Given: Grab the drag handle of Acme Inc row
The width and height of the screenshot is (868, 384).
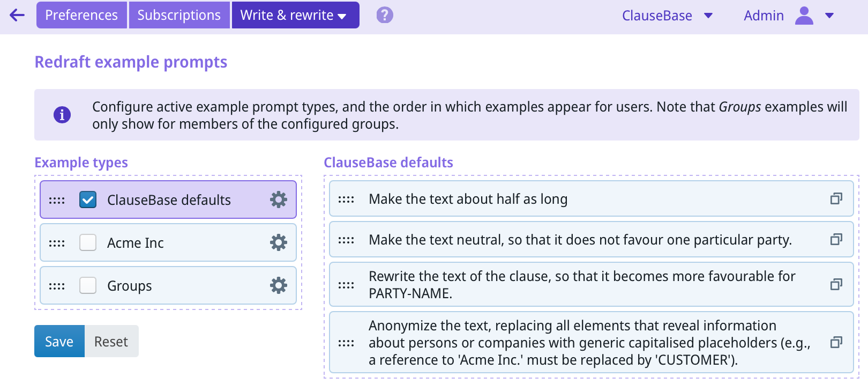Looking at the screenshot, I should click(57, 243).
